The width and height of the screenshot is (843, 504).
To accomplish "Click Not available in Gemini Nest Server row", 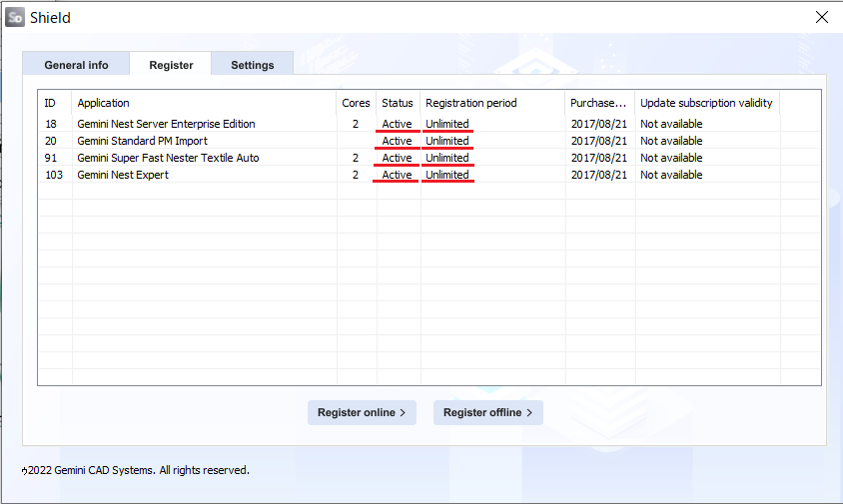I will [671, 124].
